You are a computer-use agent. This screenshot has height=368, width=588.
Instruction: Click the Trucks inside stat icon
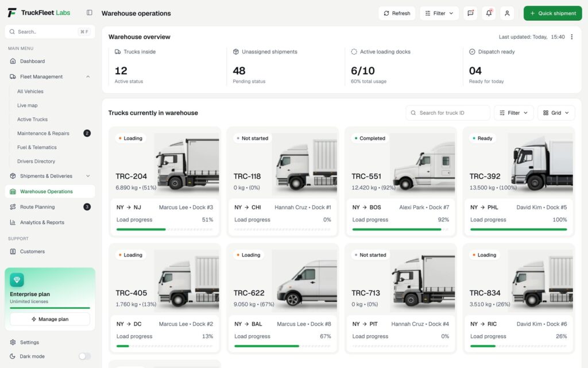pos(118,52)
